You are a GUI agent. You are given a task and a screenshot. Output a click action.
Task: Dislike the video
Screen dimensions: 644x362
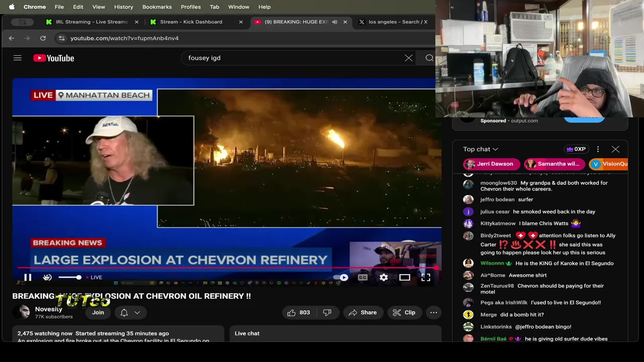pyautogui.click(x=327, y=312)
